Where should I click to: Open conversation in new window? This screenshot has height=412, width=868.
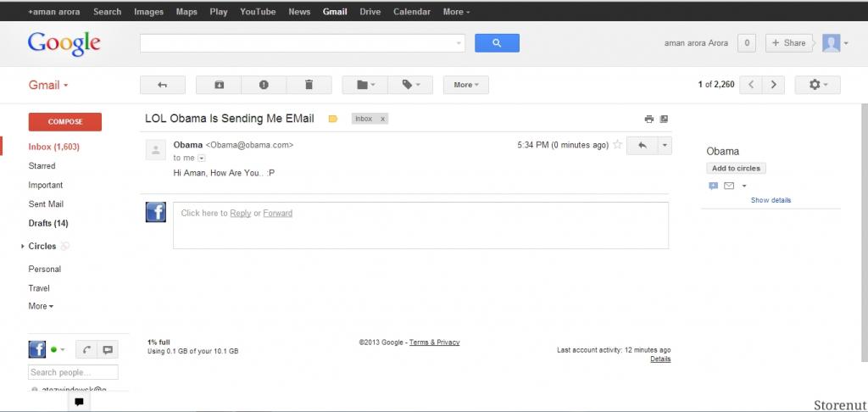point(665,119)
